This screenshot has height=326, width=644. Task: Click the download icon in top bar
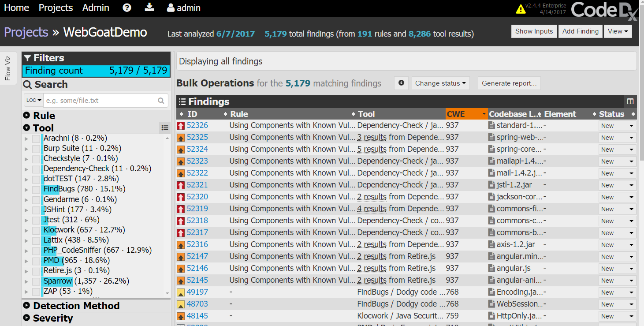point(149,7)
